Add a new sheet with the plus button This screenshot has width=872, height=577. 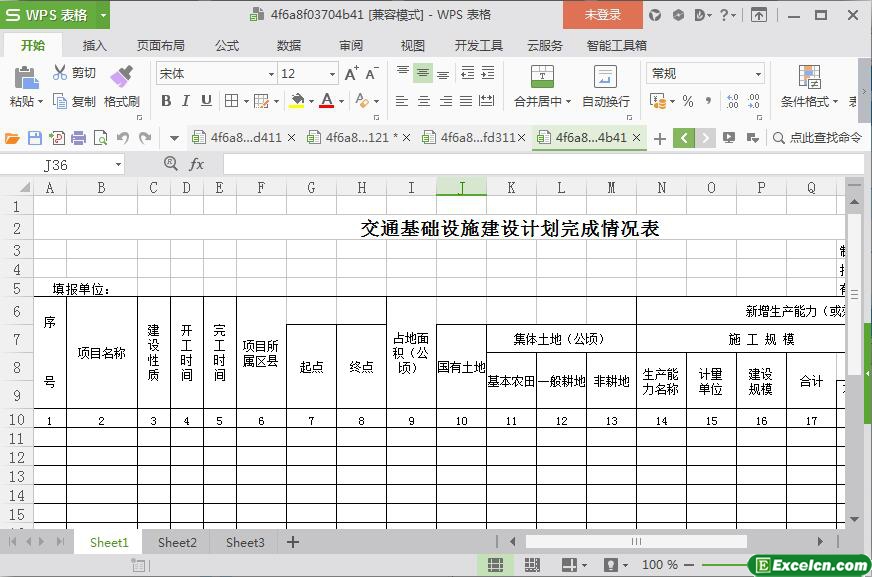coord(293,542)
